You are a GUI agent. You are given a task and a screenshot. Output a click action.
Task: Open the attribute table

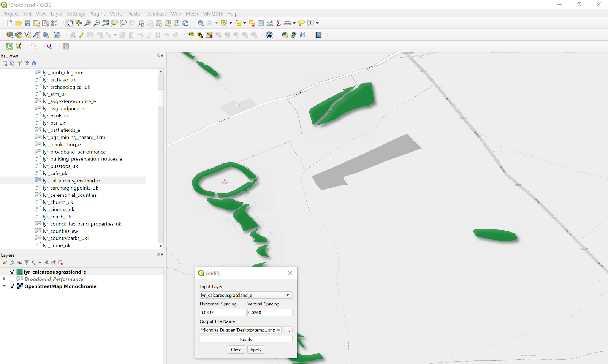[x=261, y=23]
